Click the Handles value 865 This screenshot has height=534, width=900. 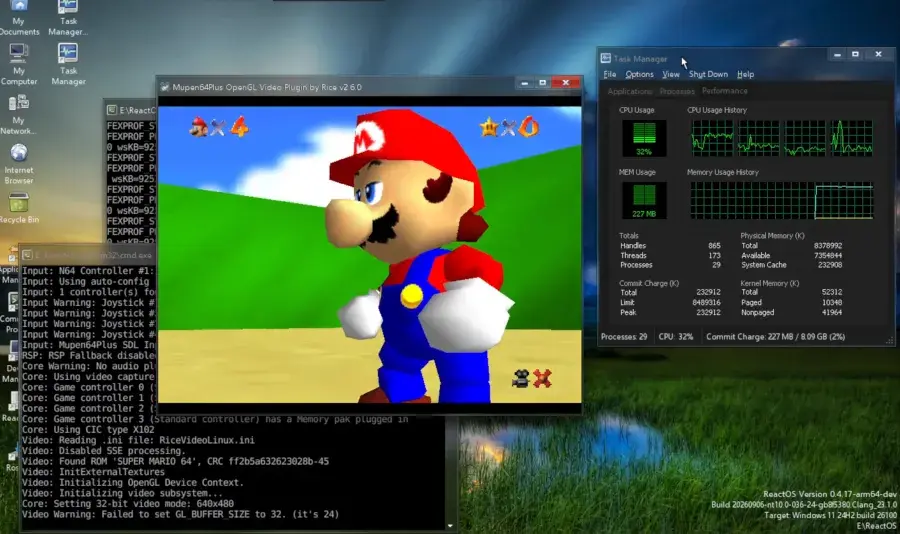pyautogui.click(x=714, y=246)
